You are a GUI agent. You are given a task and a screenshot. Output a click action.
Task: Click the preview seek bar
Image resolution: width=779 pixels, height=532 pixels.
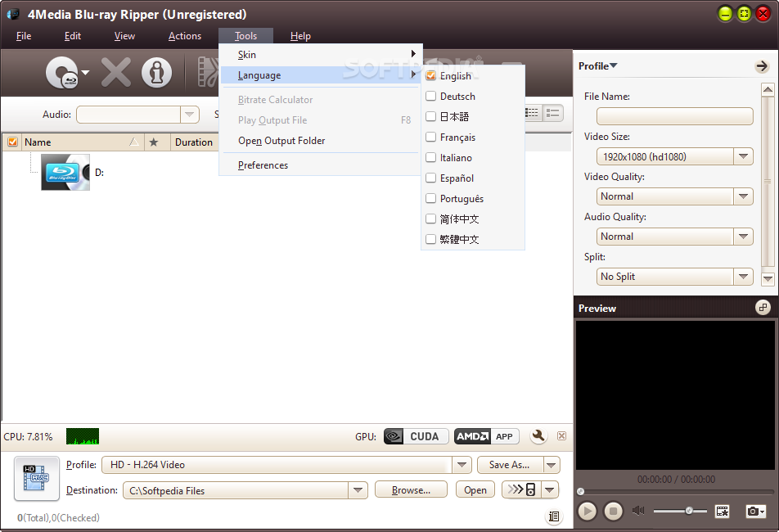pyautogui.click(x=676, y=491)
